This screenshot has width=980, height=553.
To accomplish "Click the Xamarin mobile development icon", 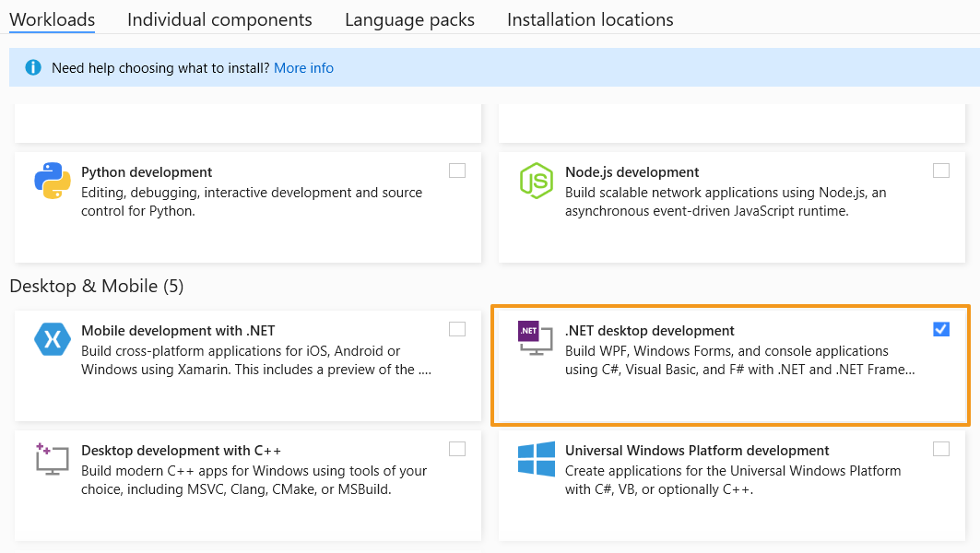I will click(x=53, y=339).
